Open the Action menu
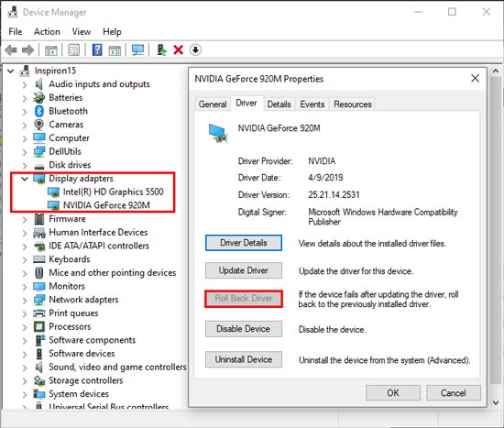The image size is (504, 428). [47, 32]
